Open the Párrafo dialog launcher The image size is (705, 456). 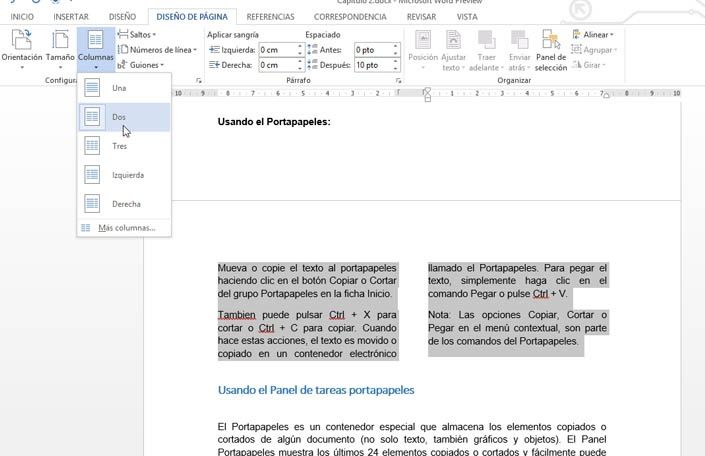(396, 79)
